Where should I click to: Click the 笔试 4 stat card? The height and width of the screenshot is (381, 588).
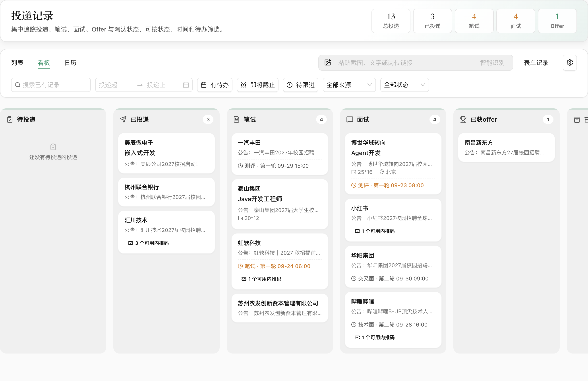pyautogui.click(x=474, y=21)
